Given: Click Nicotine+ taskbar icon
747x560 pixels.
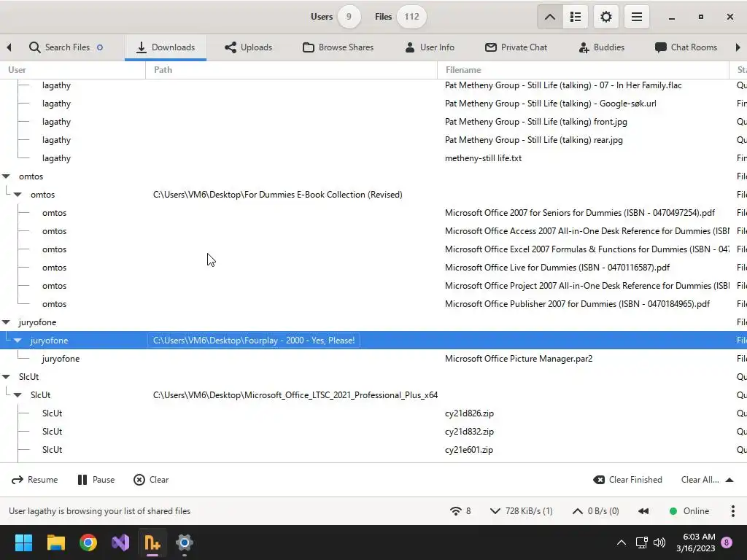Looking at the screenshot, I should (x=152, y=542).
